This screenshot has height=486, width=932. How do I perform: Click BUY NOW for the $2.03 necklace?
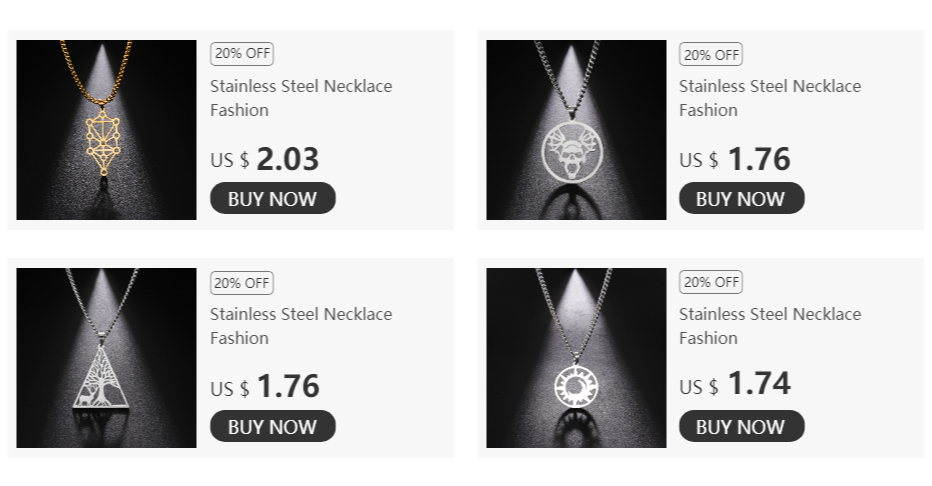[272, 199]
